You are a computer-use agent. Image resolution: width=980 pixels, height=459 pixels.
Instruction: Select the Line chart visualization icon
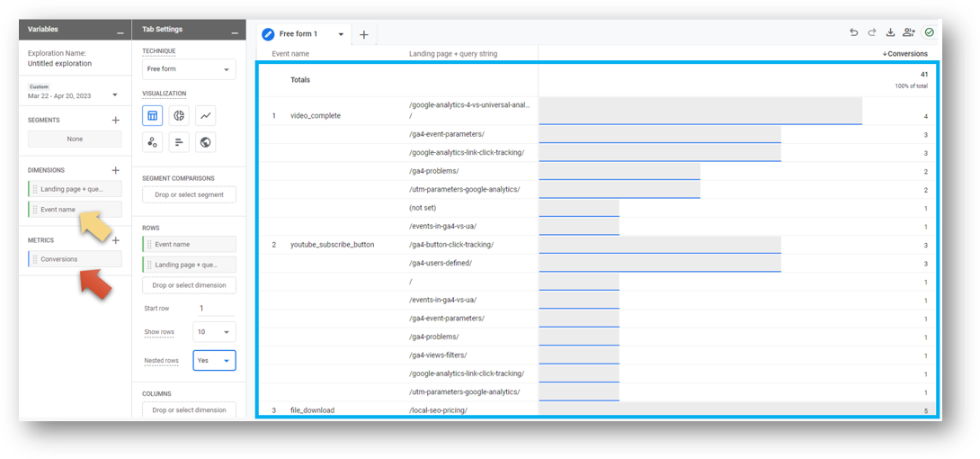point(205,115)
